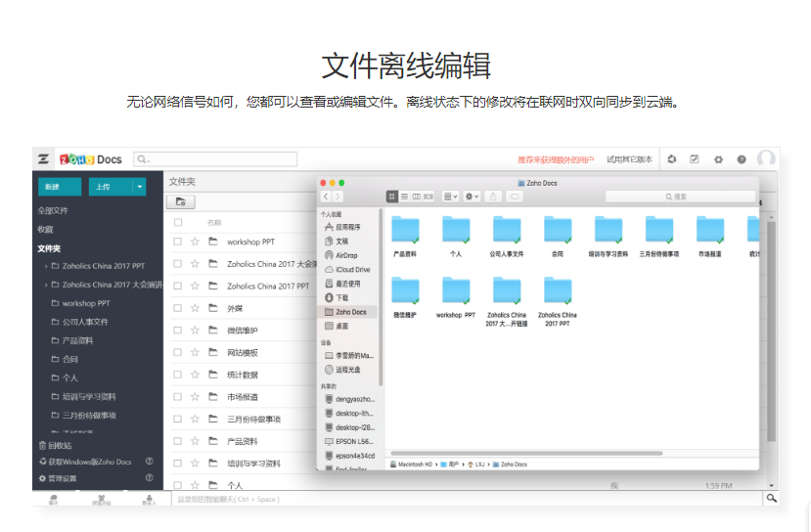Open the Zoho apps switcher Z icon
The image size is (811, 532).
(44, 159)
